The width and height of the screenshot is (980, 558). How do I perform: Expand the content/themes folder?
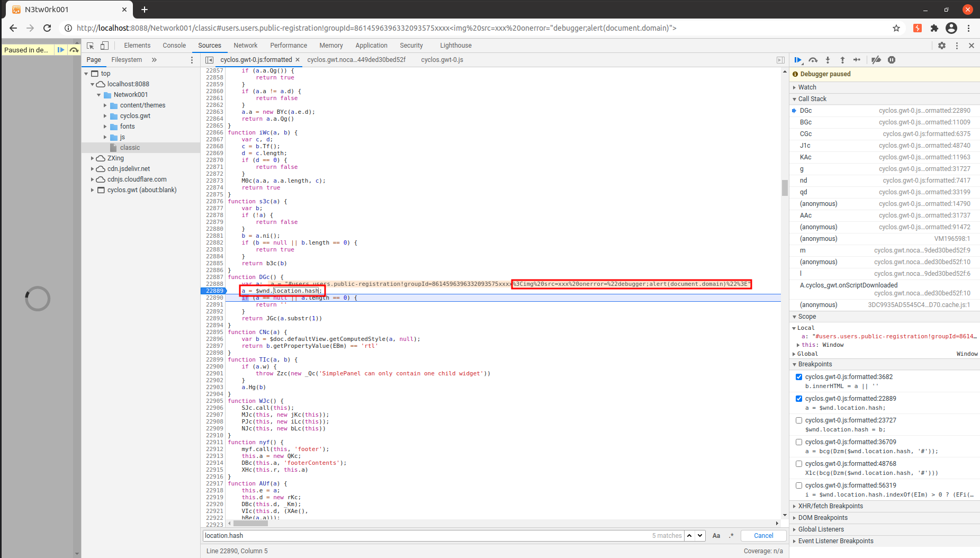tap(105, 105)
